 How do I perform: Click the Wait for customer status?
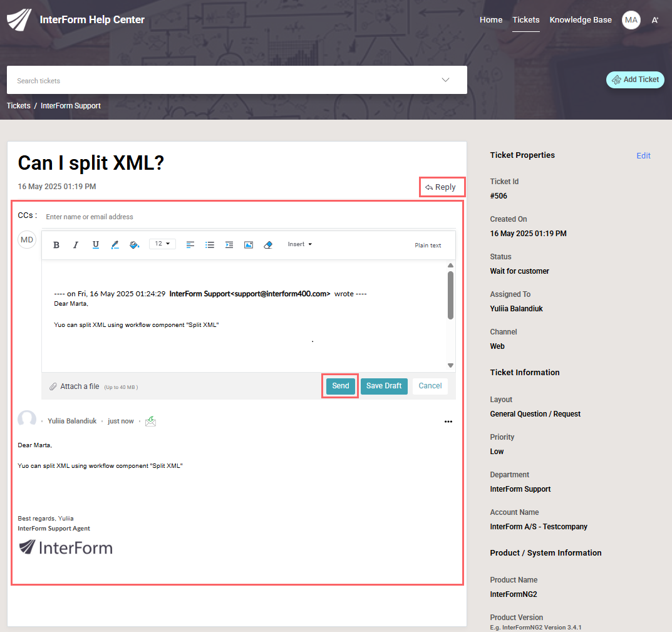point(519,271)
